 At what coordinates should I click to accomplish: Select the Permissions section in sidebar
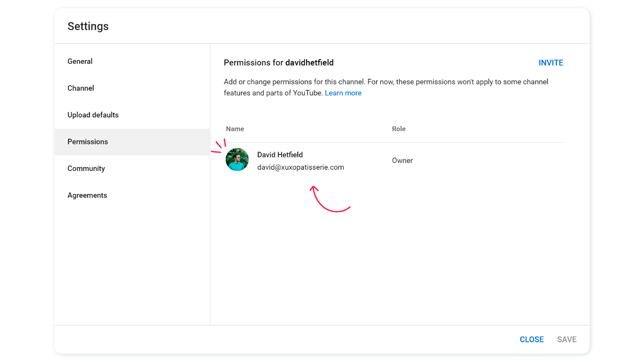[x=132, y=142]
